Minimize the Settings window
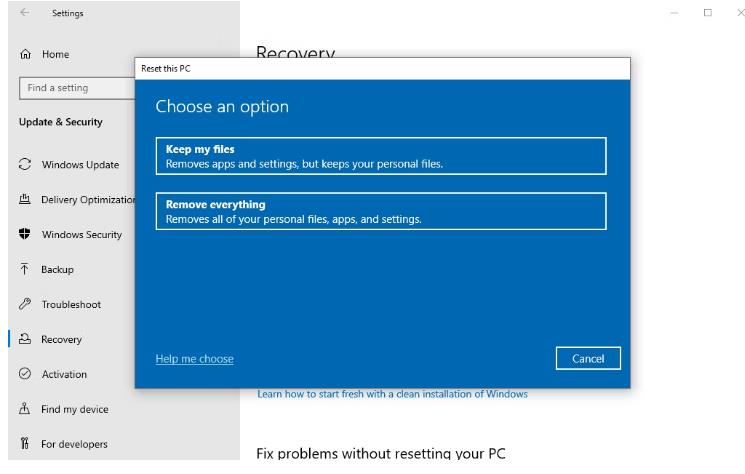745x474 pixels. tap(674, 13)
